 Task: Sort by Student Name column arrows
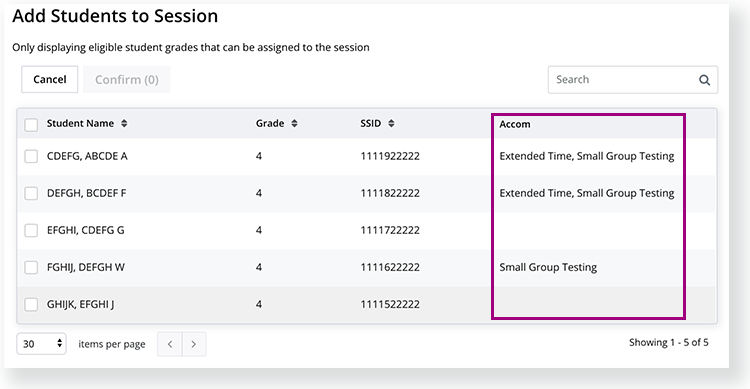(124, 123)
